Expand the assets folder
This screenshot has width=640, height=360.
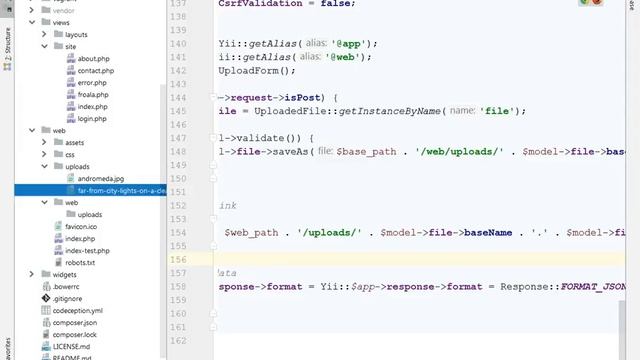(44, 142)
